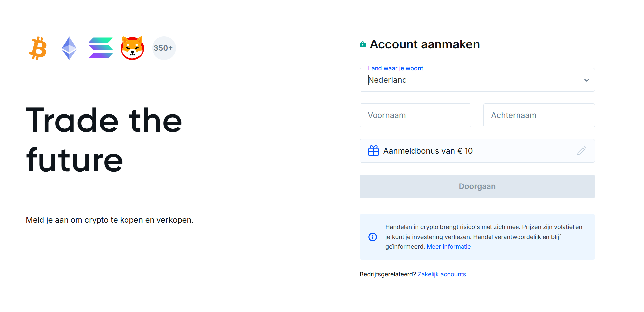This screenshot has height=312, width=644.
Task: Click the Achternaam input field
Action: point(539,115)
